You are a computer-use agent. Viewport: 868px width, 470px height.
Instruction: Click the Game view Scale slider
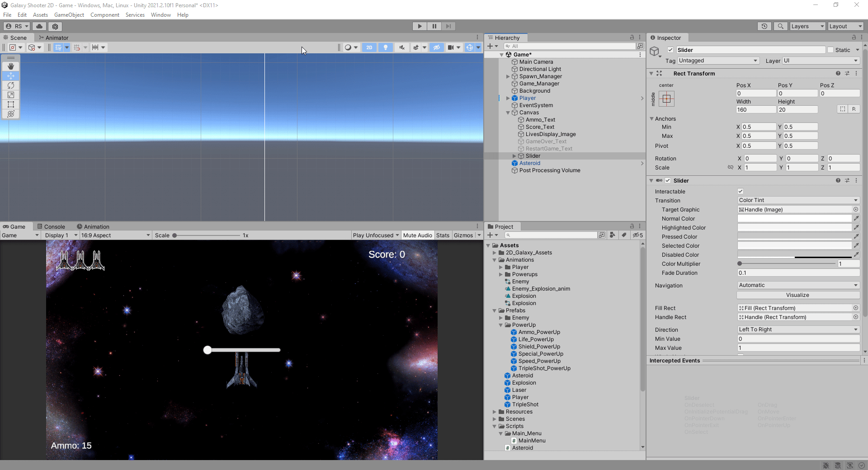click(207, 235)
